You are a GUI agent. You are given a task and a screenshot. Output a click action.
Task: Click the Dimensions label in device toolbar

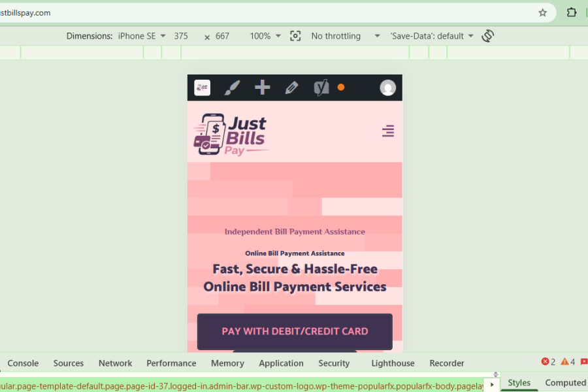pos(90,36)
